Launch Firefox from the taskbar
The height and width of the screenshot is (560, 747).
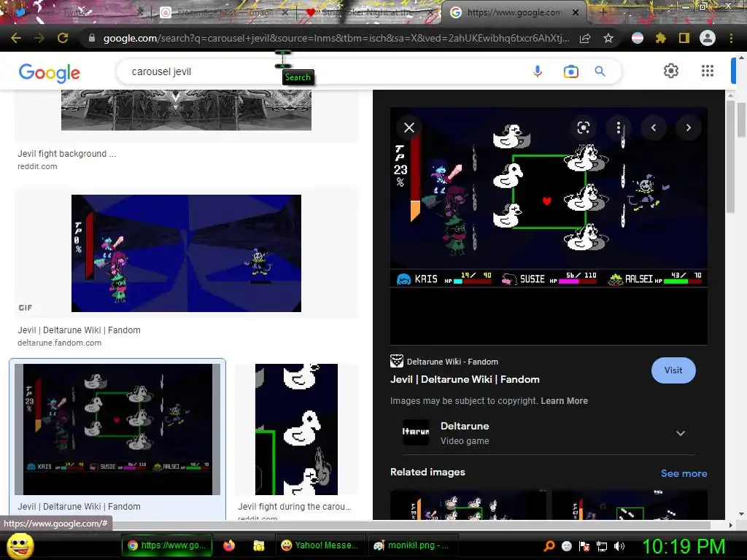click(x=229, y=545)
